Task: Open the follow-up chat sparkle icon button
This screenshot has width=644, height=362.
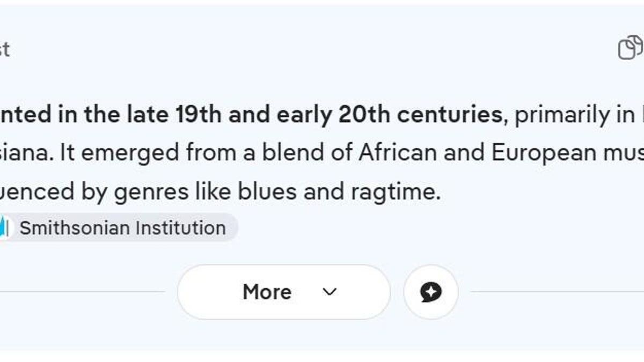Action: coord(431,292)
